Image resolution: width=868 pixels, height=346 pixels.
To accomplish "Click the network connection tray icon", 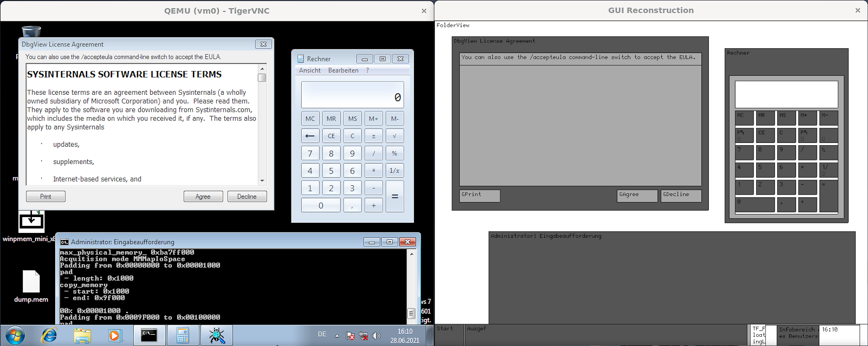I will click(363, 336).
